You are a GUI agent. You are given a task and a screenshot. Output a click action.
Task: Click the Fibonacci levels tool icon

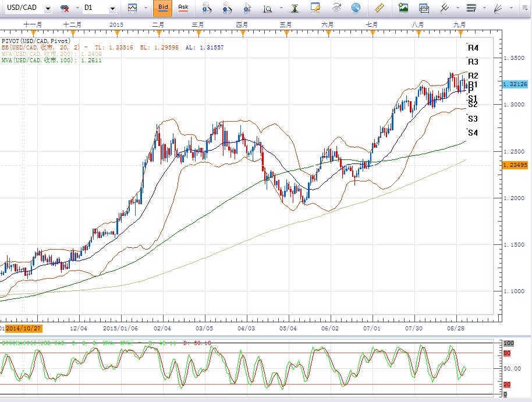pyautogui.click(x=471, y=8)
